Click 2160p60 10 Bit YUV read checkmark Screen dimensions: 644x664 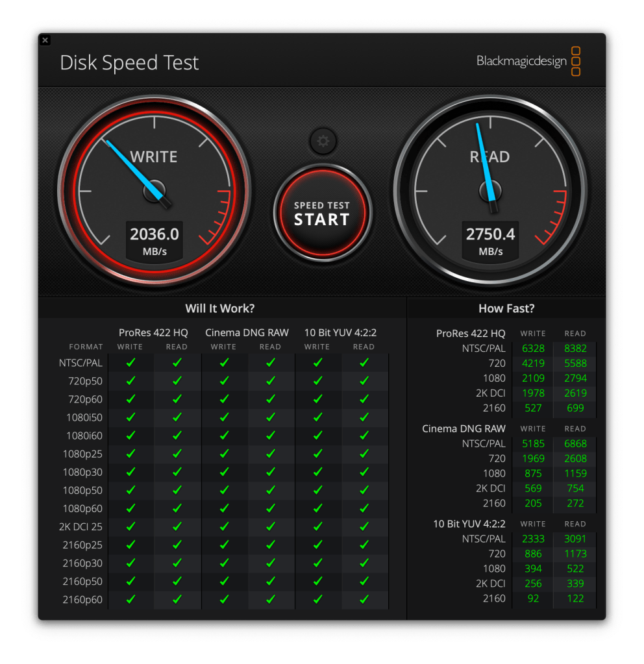pyautogui.click(x=364, y=599)
